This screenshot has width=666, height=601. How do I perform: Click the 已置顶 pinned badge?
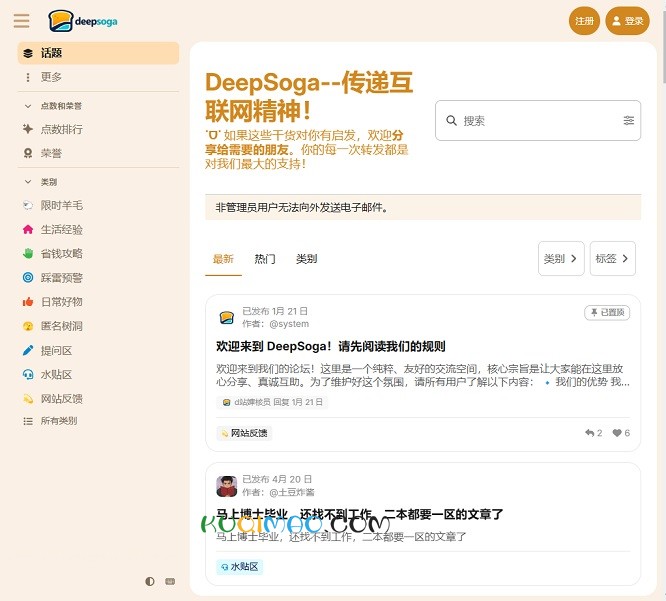click(x=607, y=313)
